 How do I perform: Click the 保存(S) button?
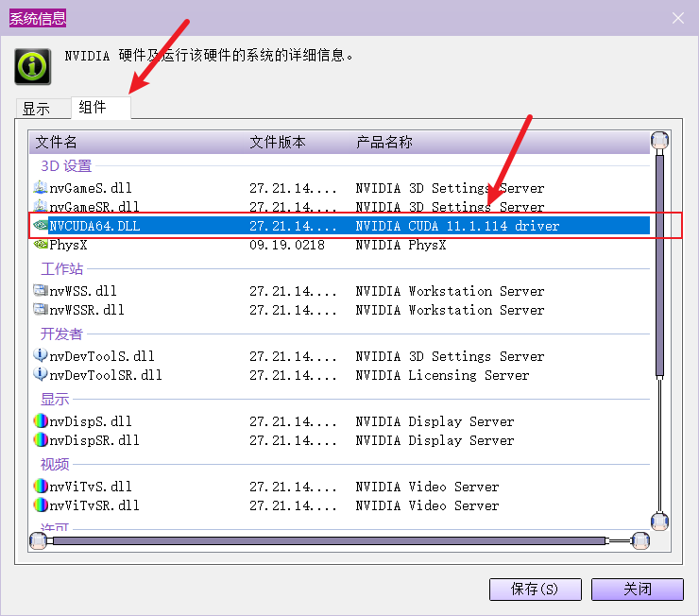535,590
